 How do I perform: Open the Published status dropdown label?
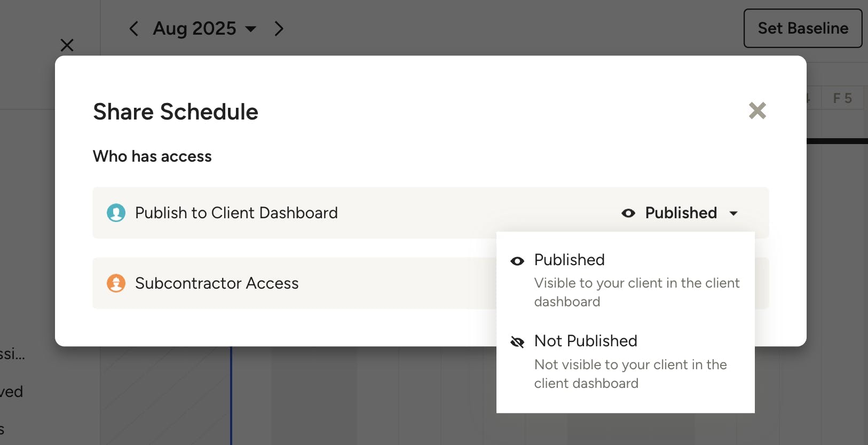(681, 213)
